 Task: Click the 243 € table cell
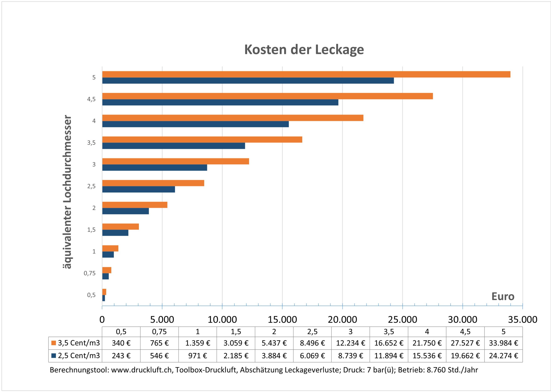(x=121, y=356)
